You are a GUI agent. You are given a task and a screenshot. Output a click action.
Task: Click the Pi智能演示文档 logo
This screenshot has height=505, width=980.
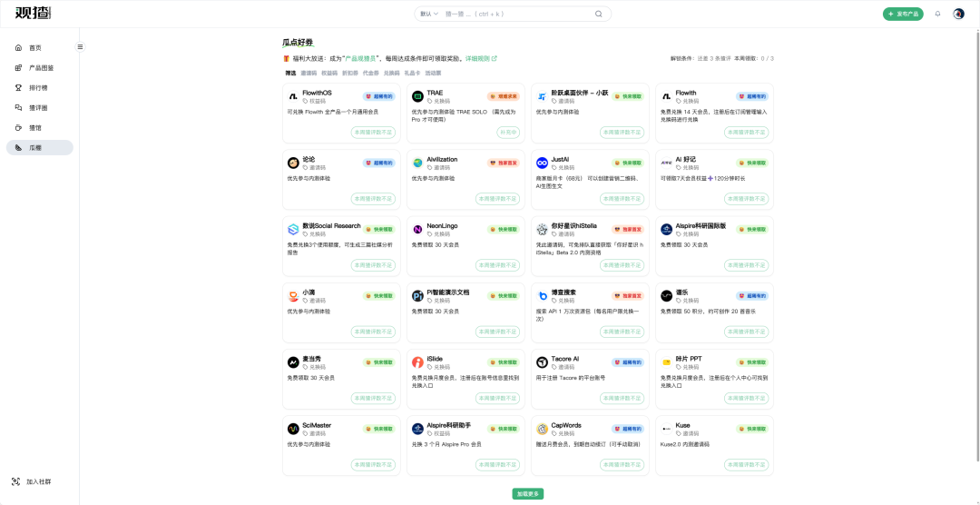417,296
